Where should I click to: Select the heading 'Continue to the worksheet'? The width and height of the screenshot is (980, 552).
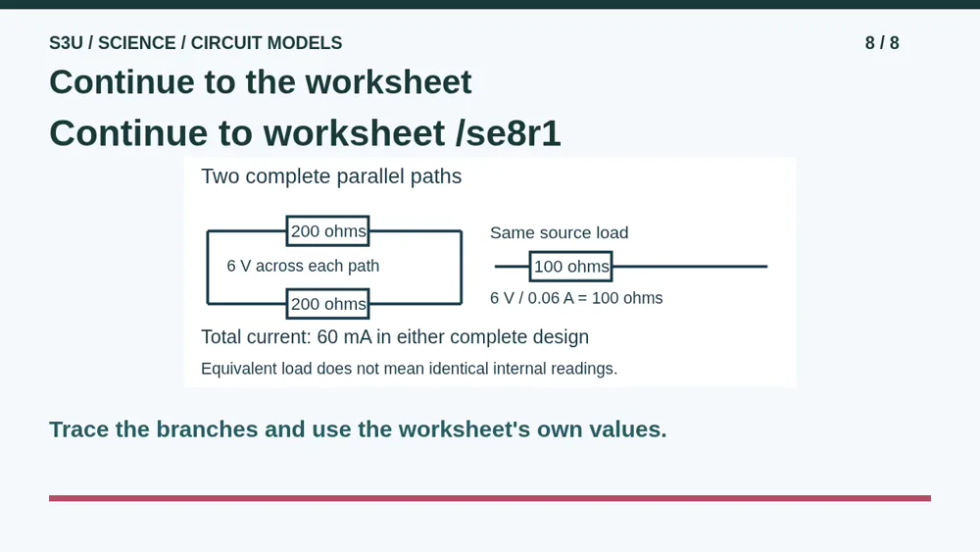tap(261, 82)
